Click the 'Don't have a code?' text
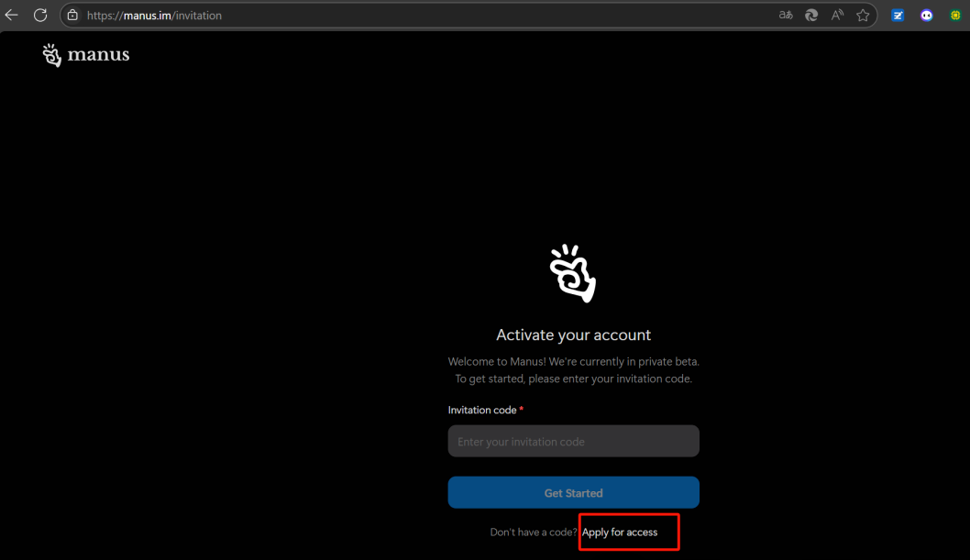This screenshot has height=560, width=970. pos(534,533)
